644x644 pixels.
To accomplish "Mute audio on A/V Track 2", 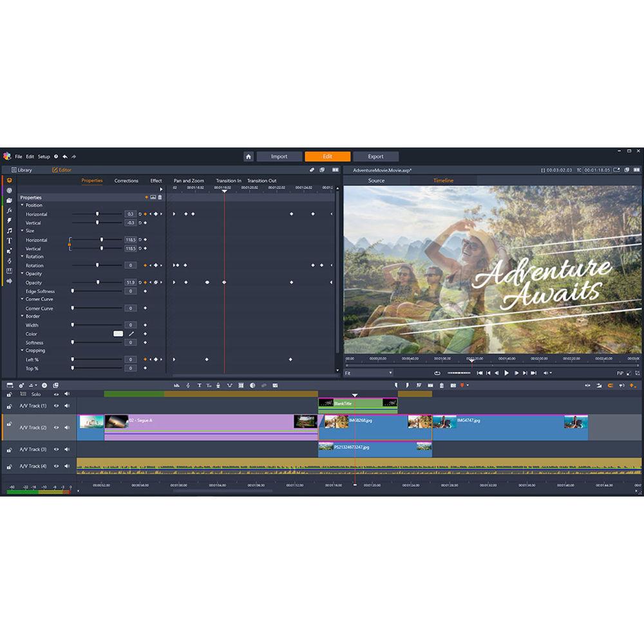I will point(66,428).
